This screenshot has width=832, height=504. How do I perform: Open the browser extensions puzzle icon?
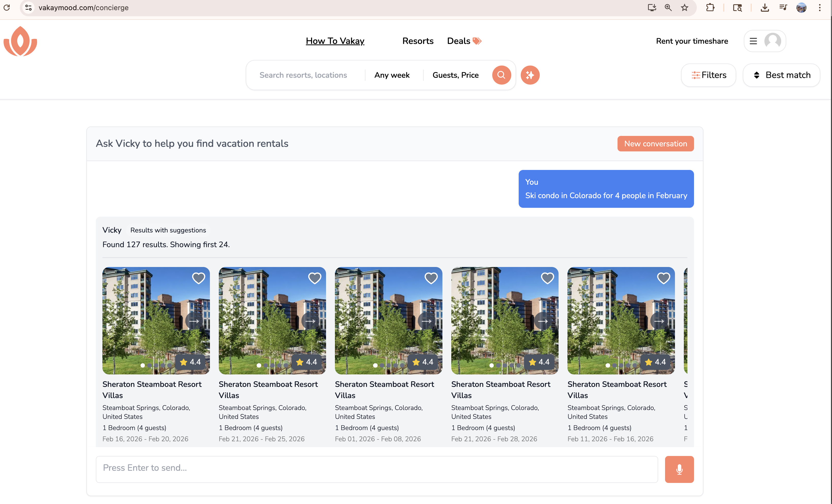(710, 8)
